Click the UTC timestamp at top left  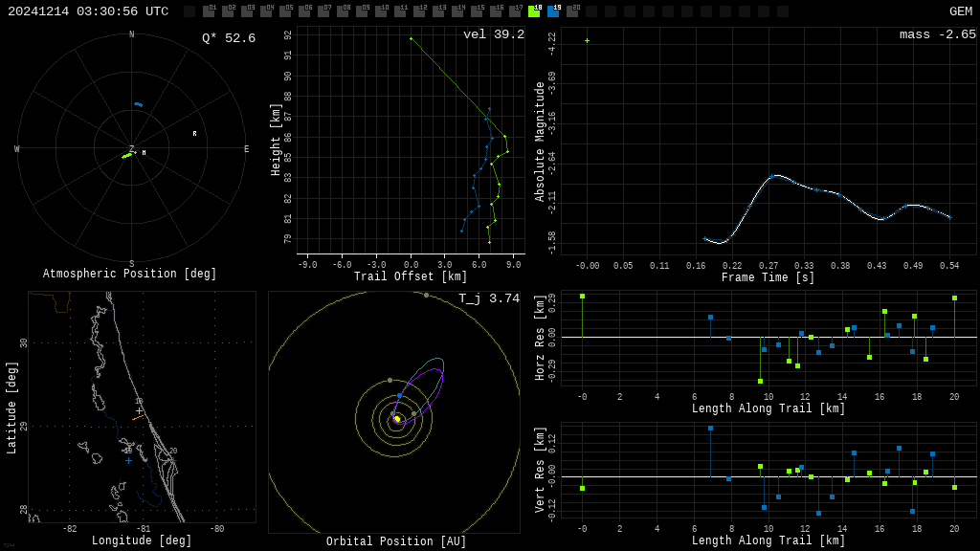[88, 11]
